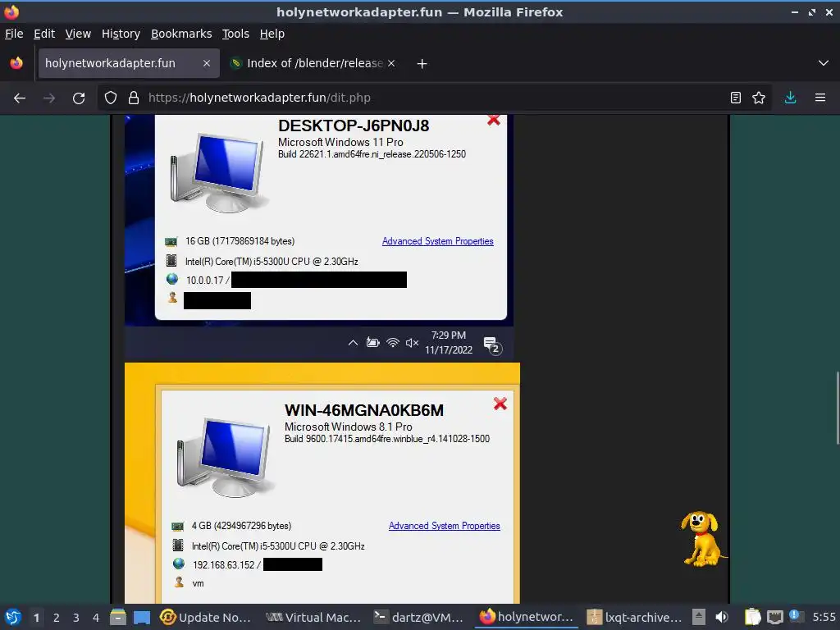Viewport: 840px width, 630px height.
Task: Click the muted speaker icon in Windows tray
Action: tap(412, 342)
